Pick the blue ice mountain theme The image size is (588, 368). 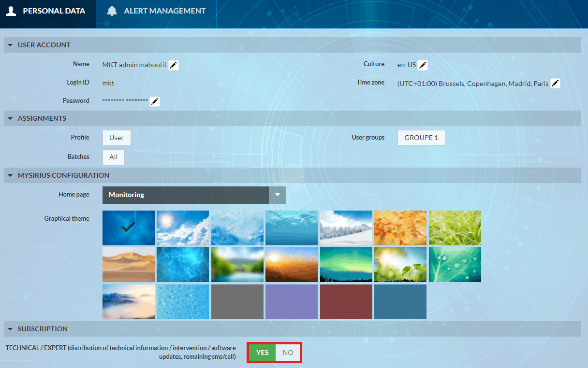pos(237,228)
